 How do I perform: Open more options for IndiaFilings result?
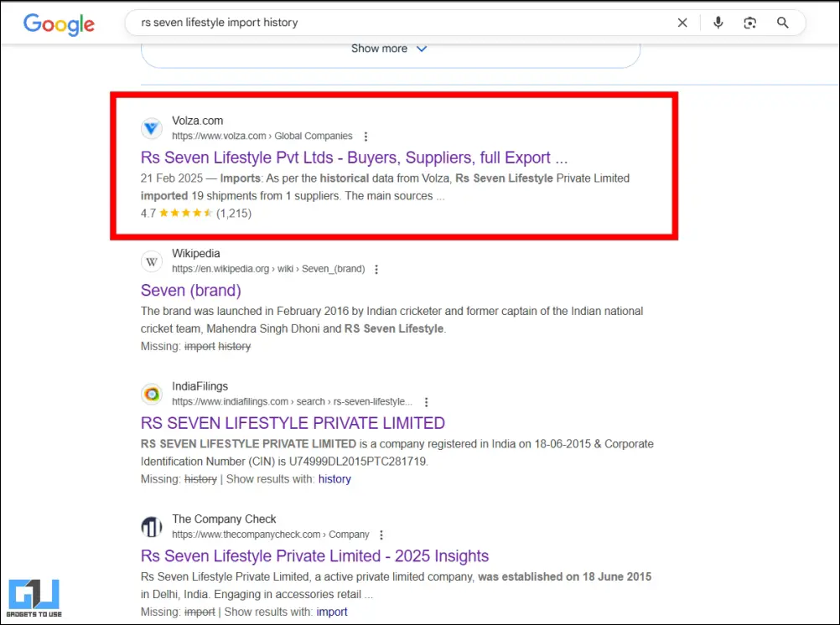point(426,402)
